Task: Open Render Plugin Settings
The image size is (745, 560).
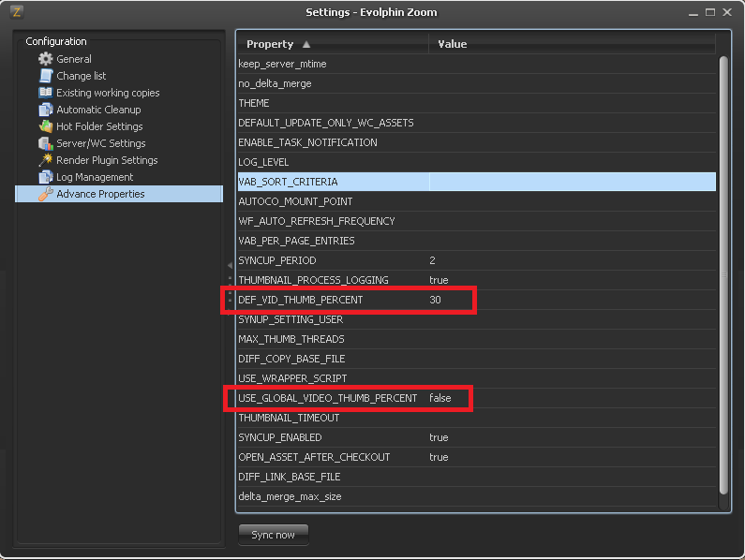Action: (x=107, y=160)
